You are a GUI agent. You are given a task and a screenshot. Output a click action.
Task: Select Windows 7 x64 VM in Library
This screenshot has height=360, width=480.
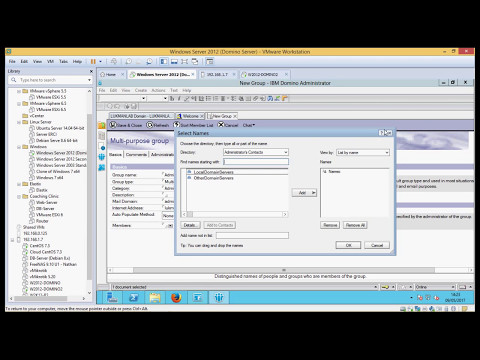49,178
